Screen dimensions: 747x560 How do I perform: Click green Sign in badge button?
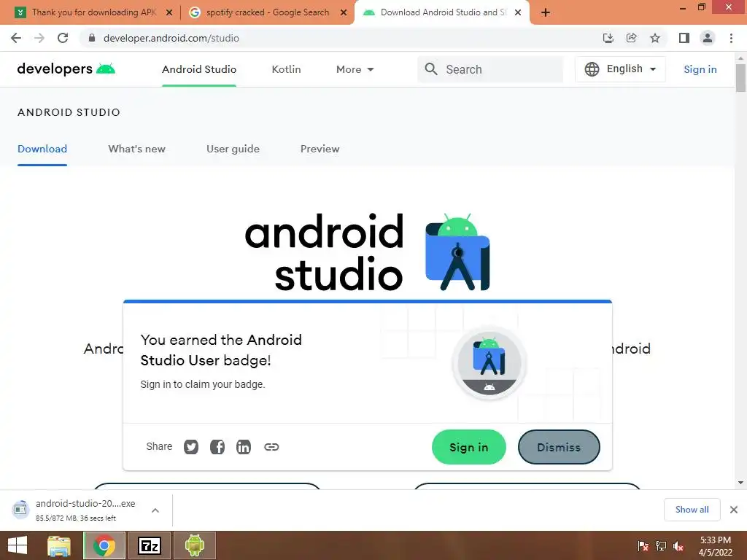(469, 447)
